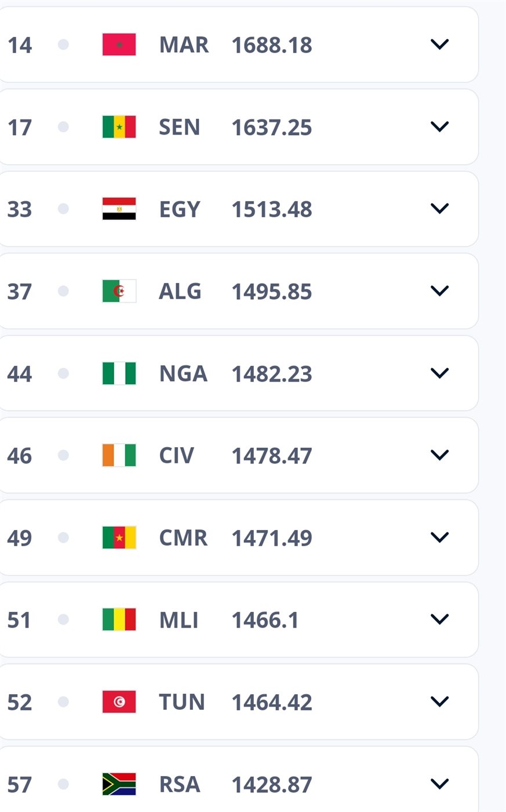Viewport: 506px width, 812px height.
Task: Select the CMR team code
Action: coord(183,538)
